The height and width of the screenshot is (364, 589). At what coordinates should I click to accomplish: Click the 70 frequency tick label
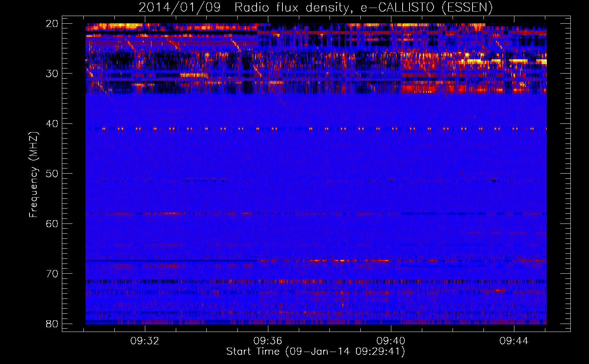52,274
